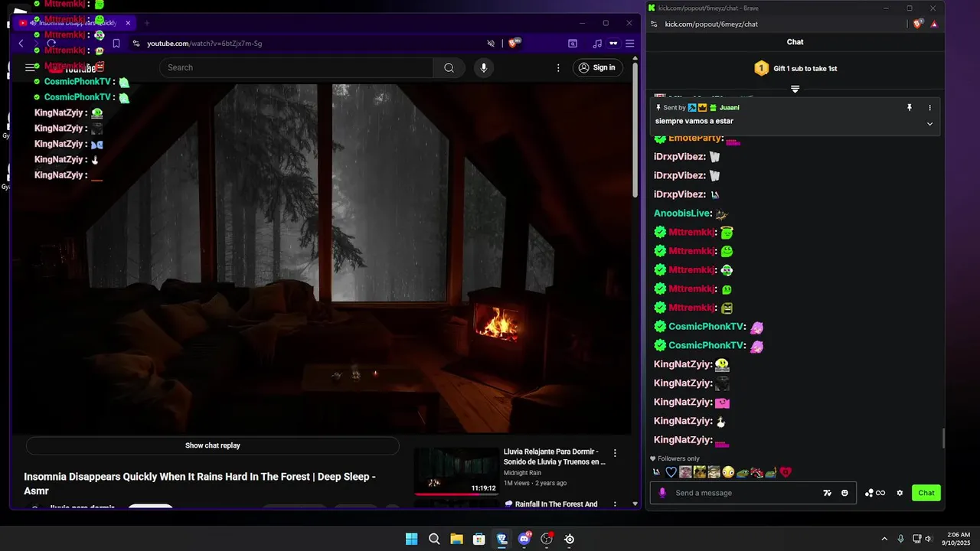Click the AnoobisLive username in chat
The image size is (980, 551).
coord(682,214)
